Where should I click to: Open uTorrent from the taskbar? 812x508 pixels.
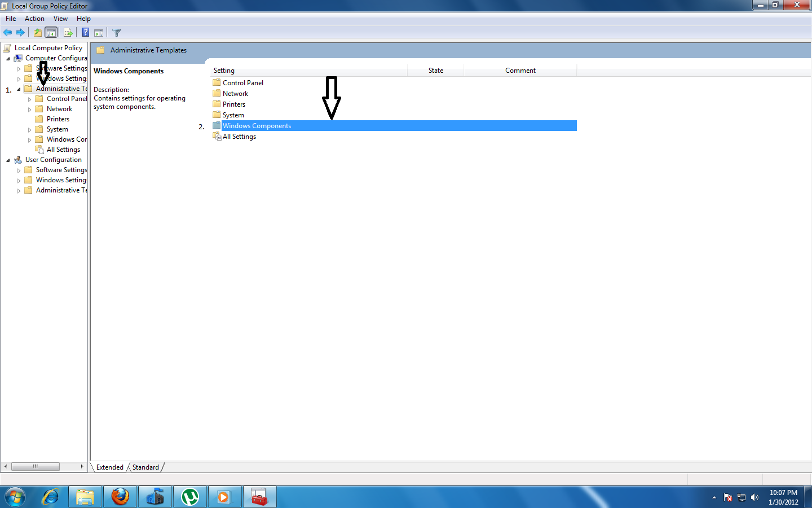pos(190,497)
